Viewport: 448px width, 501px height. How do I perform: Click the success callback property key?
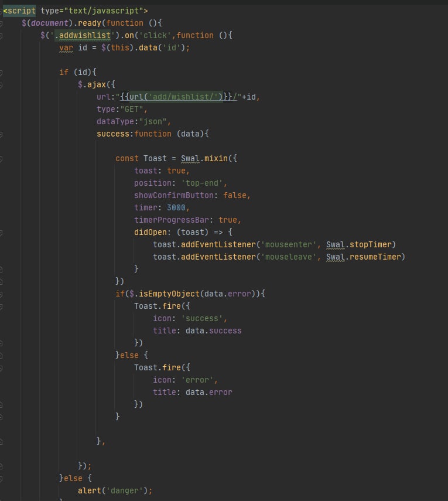click(x=113, y=134)
